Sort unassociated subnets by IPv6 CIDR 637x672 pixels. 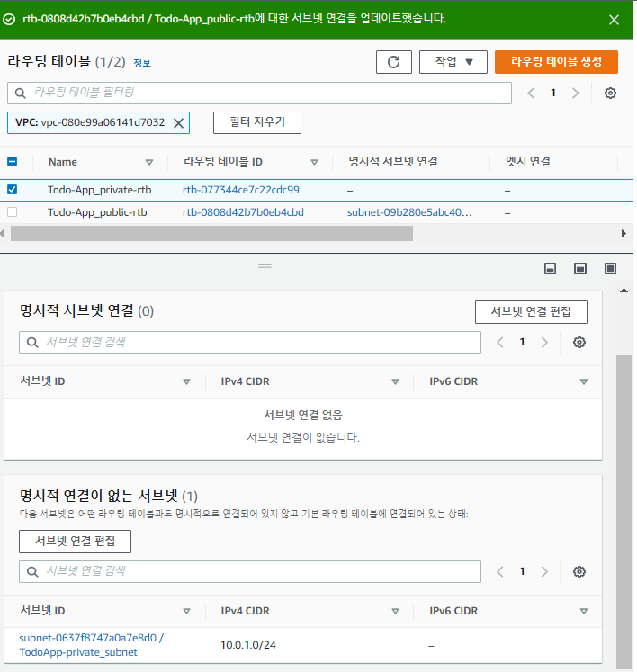584,611
